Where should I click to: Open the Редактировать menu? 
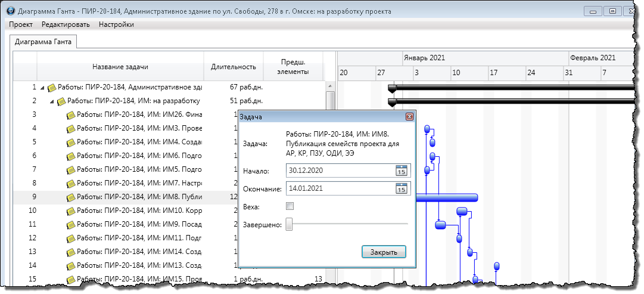[66, 24]
